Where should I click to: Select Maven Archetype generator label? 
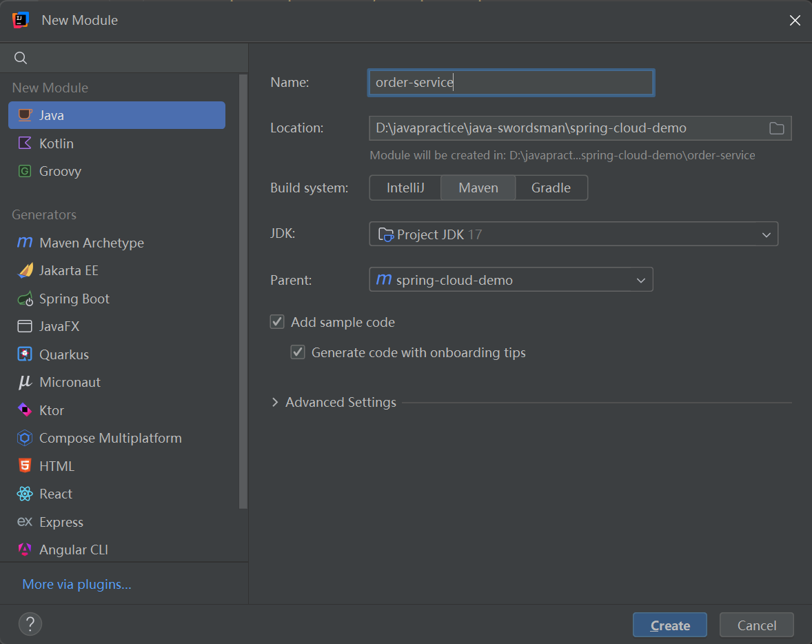click(92, 243)
